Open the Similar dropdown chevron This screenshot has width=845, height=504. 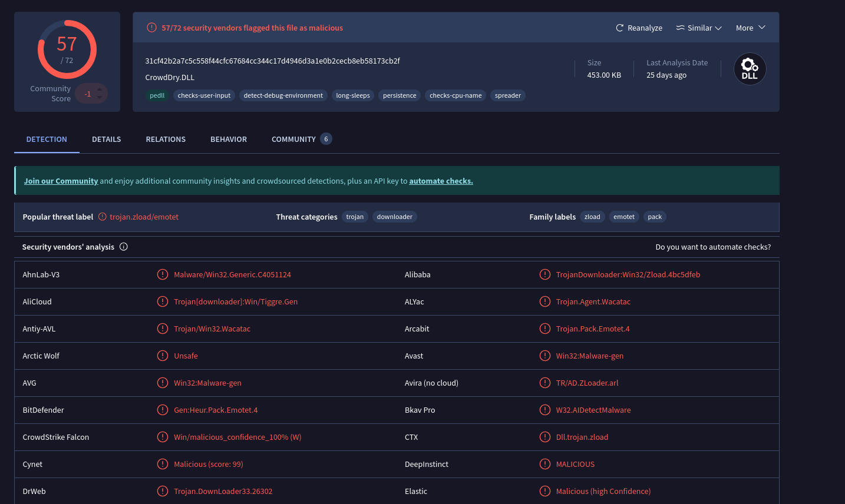coord(718,28)
